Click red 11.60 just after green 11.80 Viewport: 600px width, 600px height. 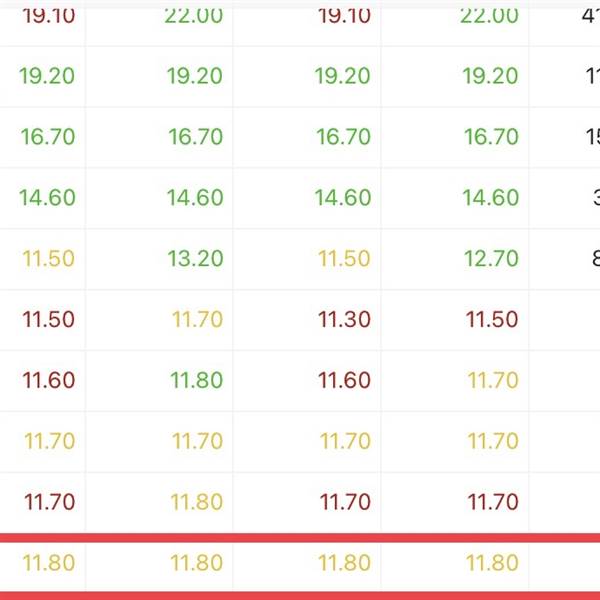point(344,380)
